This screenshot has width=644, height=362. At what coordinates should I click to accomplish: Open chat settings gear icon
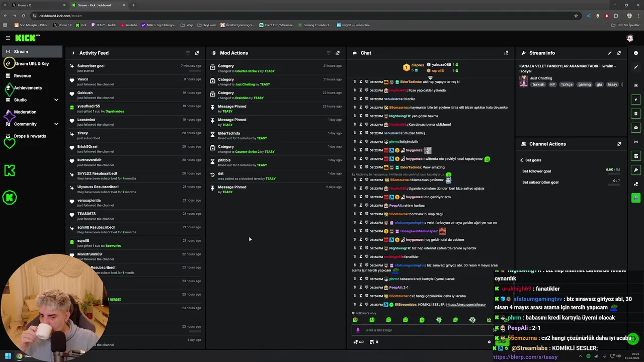pos(489,342)
